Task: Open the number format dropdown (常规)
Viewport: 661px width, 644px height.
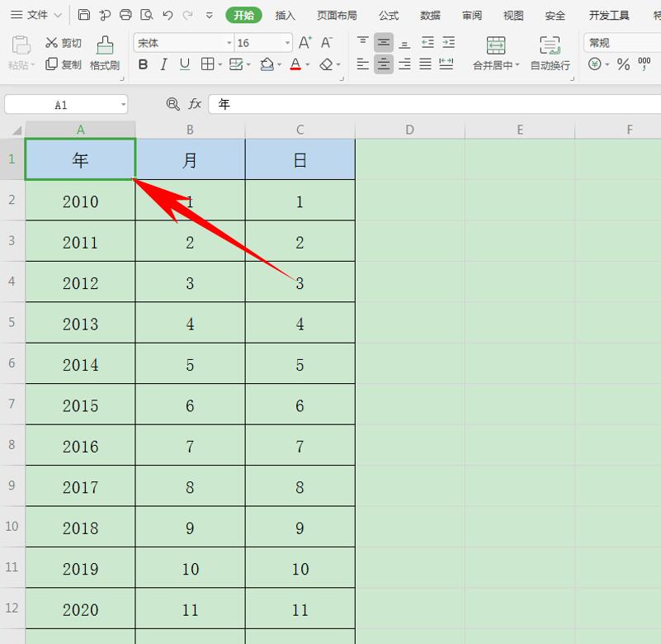Action: click(x=622, y=43)
